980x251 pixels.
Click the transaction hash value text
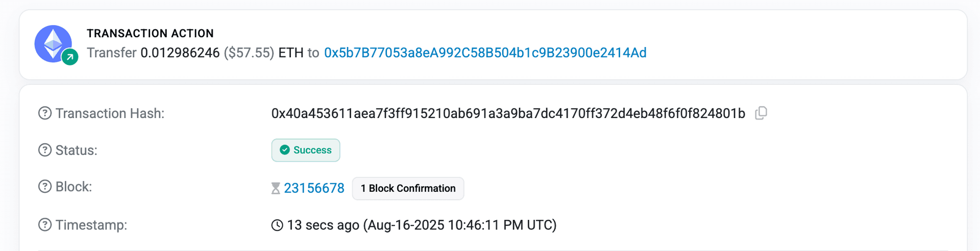[x=508, y=113]
